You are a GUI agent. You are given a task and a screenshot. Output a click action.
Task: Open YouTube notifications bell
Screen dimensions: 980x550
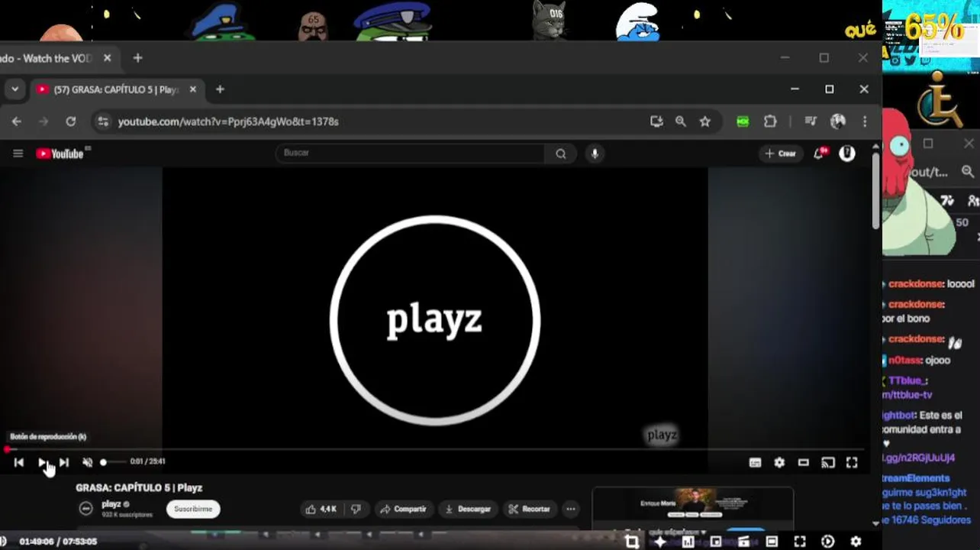coord(820,154)
